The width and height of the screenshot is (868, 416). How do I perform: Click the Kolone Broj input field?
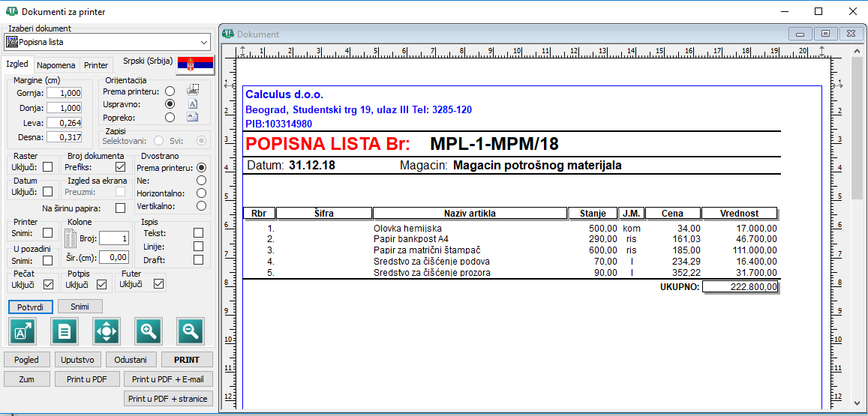tap(114, 238)
